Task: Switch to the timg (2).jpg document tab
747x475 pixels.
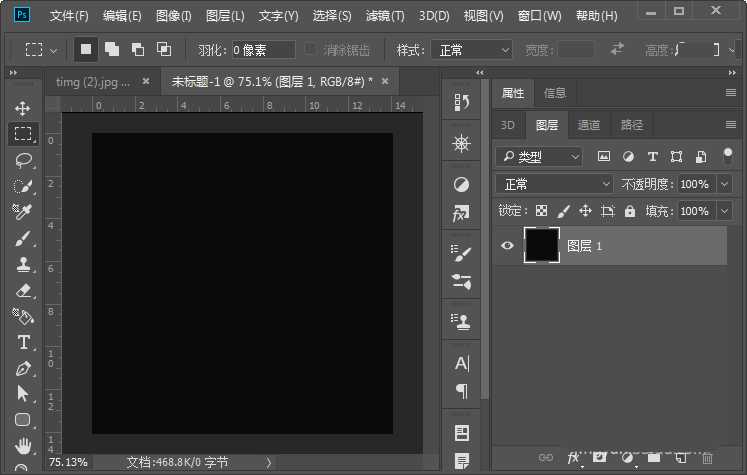Action: click(93, 81)
